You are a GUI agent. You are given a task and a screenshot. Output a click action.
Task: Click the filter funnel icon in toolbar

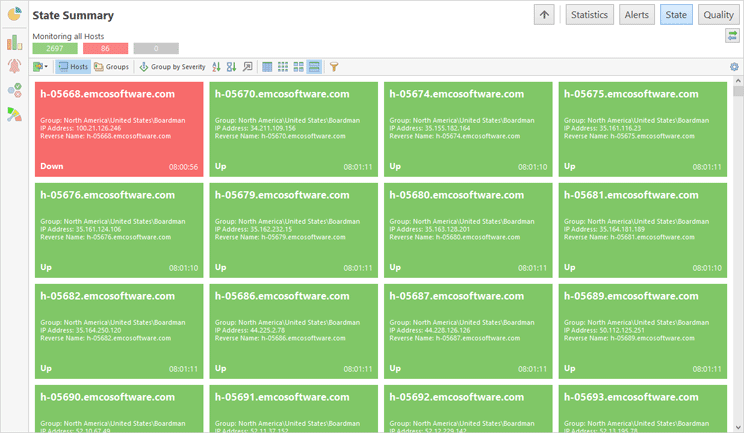(334, 67)
